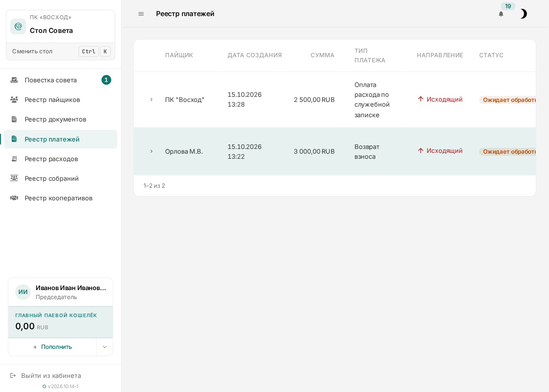Expand the Орлова М.В. payment row

point(151,151)
